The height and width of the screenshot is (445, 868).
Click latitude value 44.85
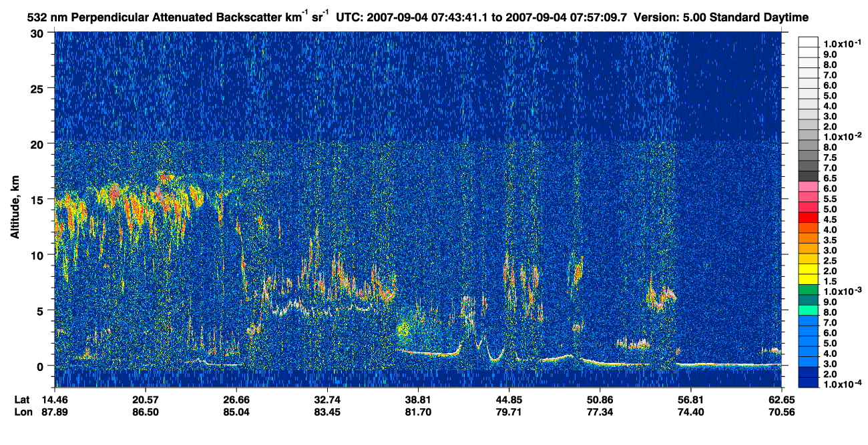click(x=509, y=400)
